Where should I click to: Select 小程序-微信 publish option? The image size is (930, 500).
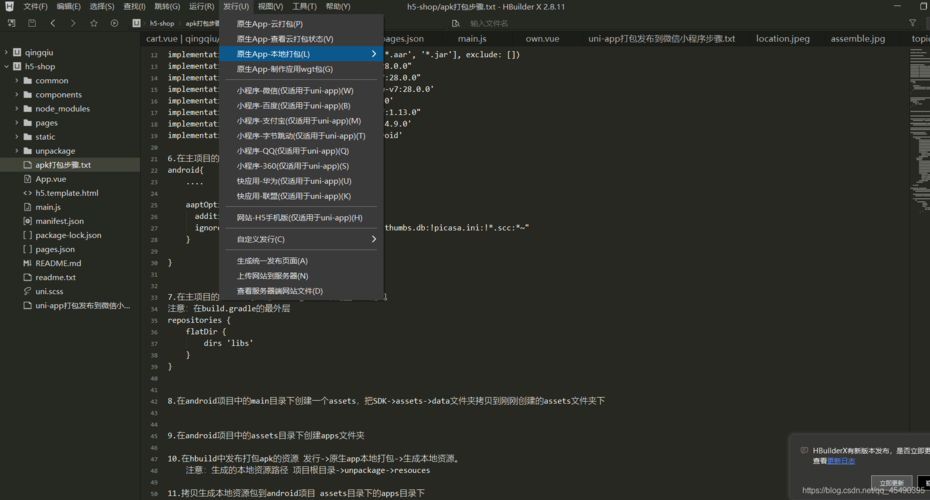(301, 91)
